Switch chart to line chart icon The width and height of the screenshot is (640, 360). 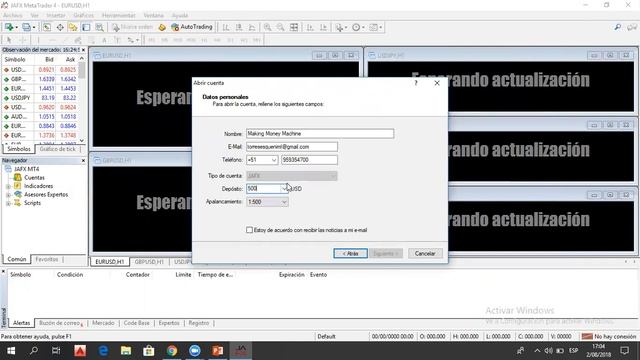(x=252, y=27)
